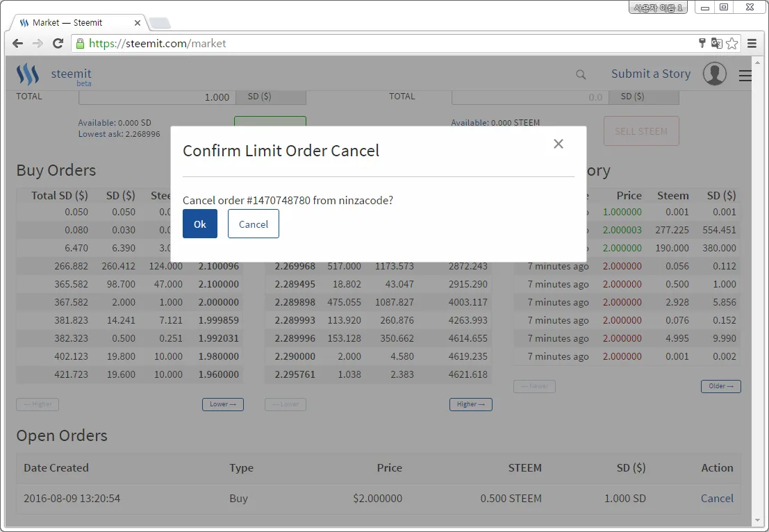Open the Chrome menu icon

pyautogui.click(x=752, y=44)
